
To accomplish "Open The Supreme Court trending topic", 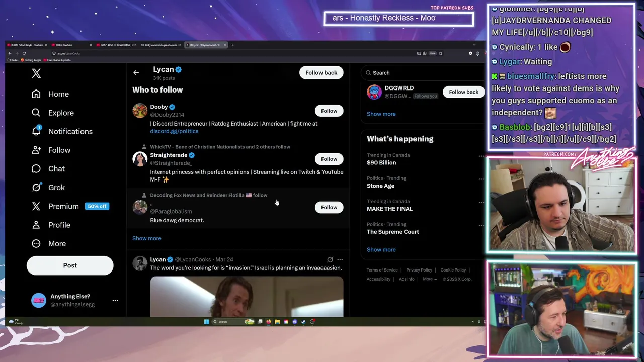I will (392, 232).
